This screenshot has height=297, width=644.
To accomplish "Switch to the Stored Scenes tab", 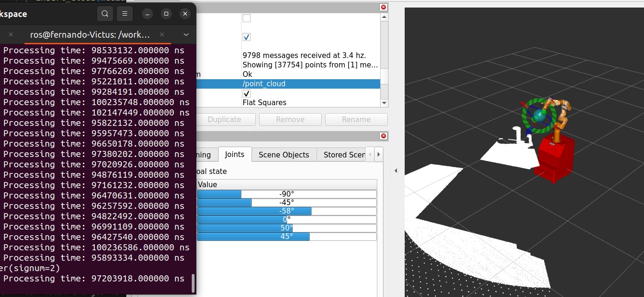I will pos(341,155).
